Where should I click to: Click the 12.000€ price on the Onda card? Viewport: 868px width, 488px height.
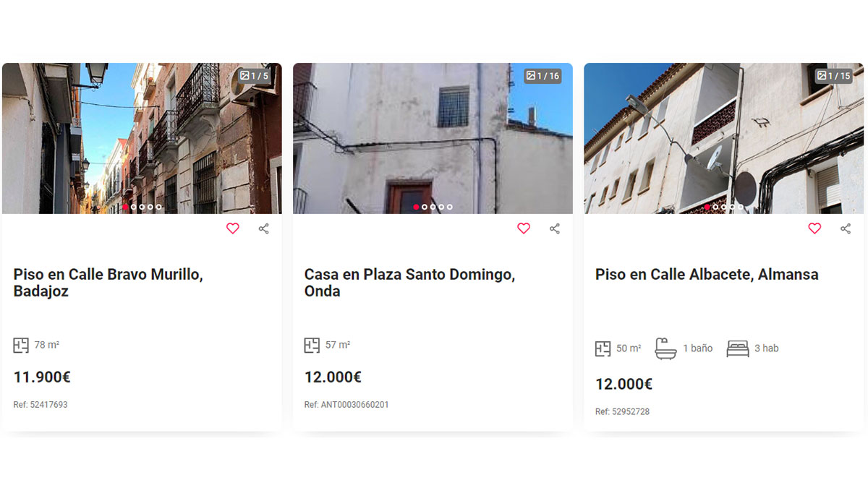333,377
